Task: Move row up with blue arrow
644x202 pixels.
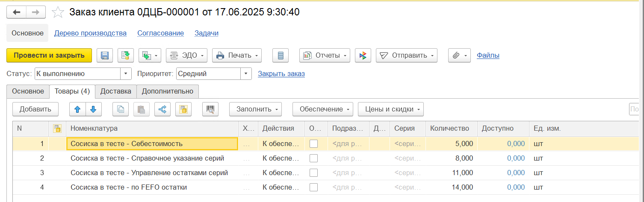Action: pos(77,109)
